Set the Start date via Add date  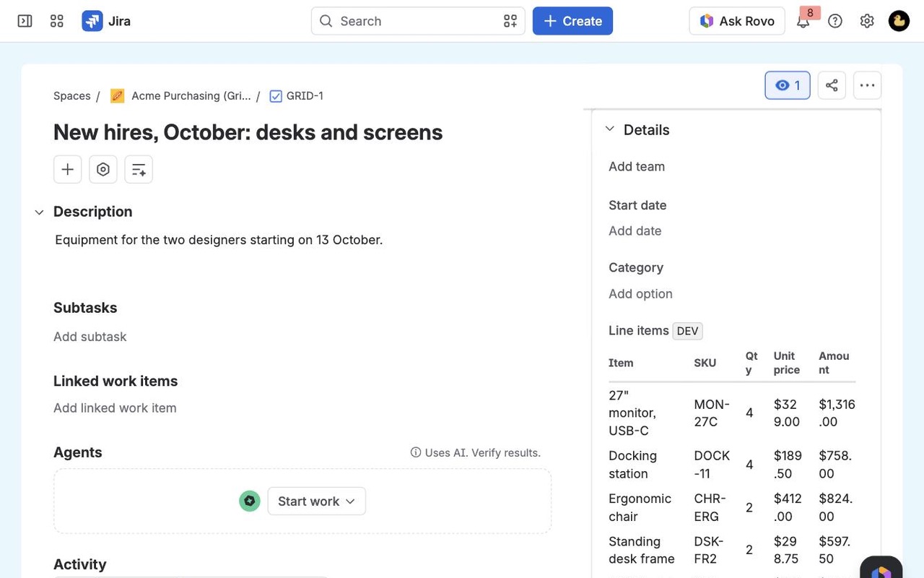pyautogui.click(x=635, y=230)
